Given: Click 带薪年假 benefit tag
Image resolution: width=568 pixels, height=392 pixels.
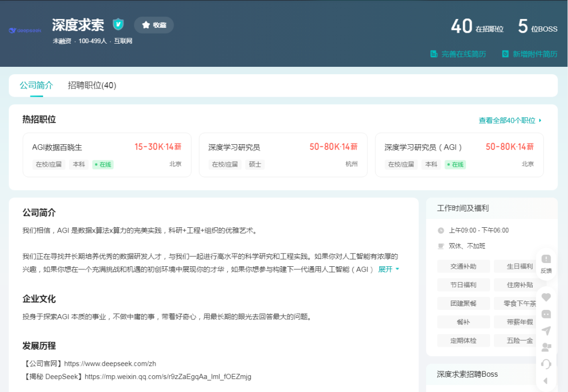Looking at the screenshot, I should point(520,321).
